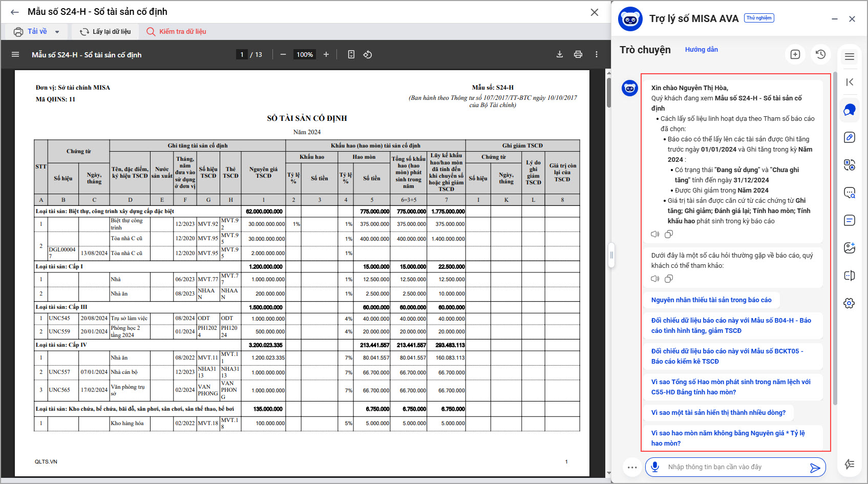
Task: Toggle the PDF sidebar hamburger menu
Action: click(15, 54)
